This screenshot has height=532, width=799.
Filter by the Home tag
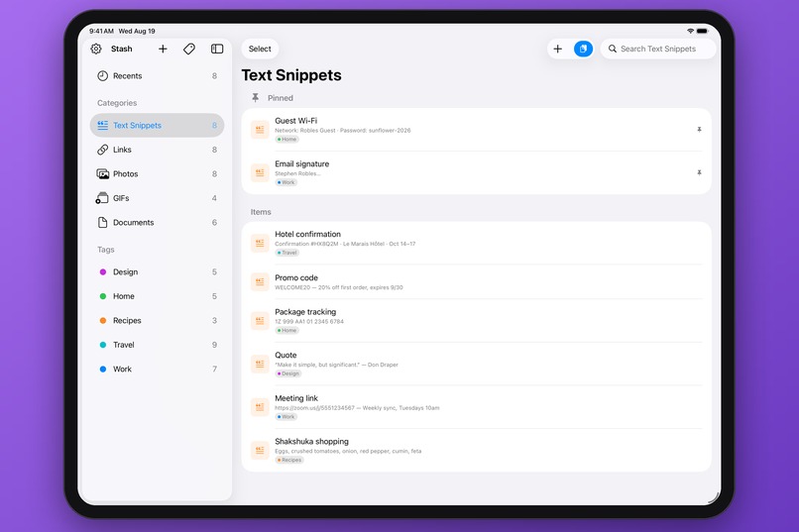tap(157, 296)
